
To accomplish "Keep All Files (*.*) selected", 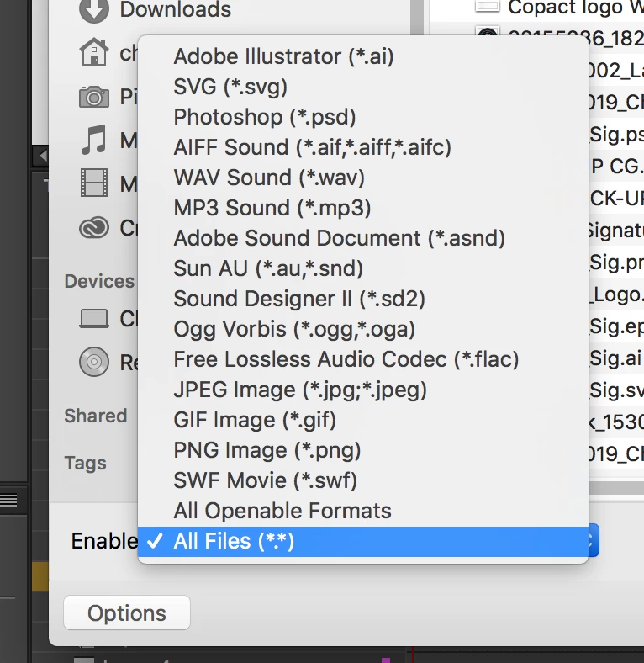I will pyautogui.click(x=363, y=541).
